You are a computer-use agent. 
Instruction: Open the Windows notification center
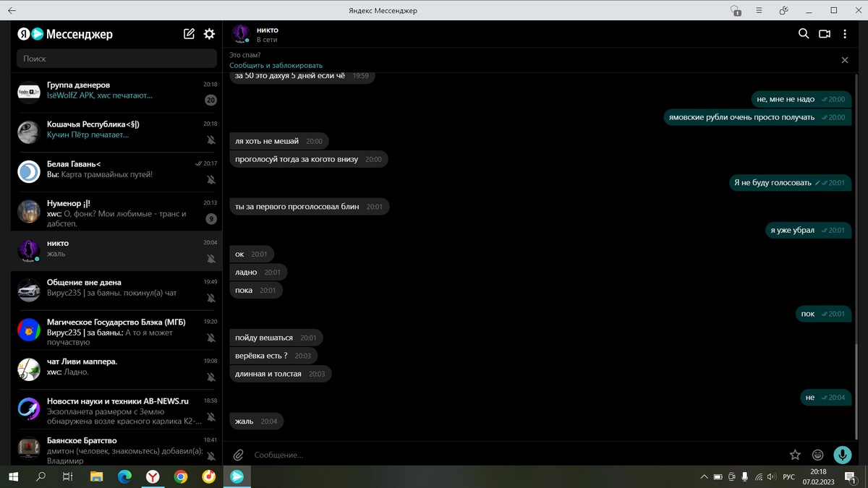click(x=850, y=477)
